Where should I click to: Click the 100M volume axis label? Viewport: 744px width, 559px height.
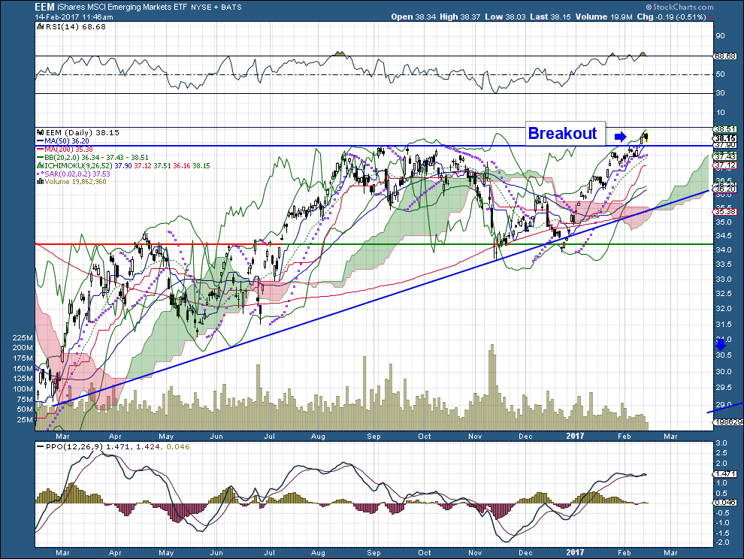click(22, 389)
